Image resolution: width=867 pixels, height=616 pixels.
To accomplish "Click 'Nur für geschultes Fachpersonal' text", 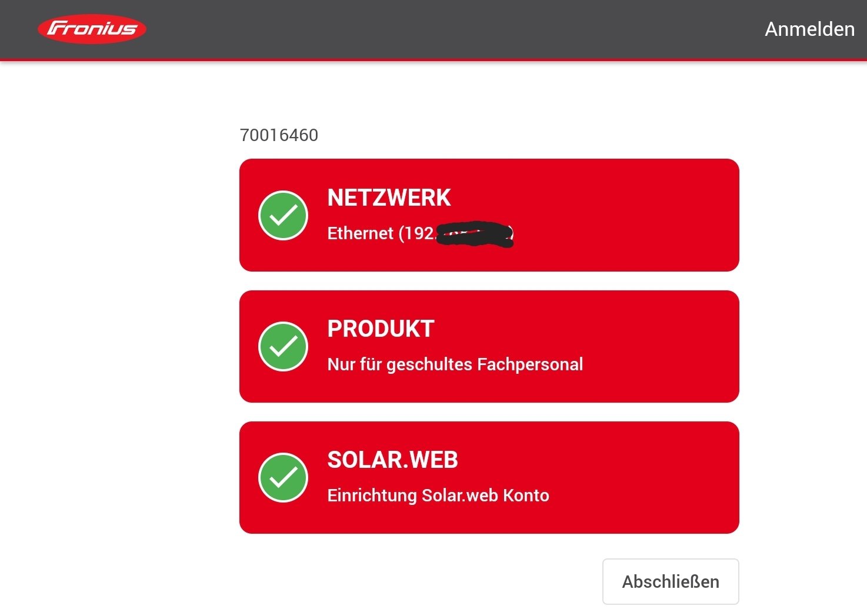I will click(455, 364).
